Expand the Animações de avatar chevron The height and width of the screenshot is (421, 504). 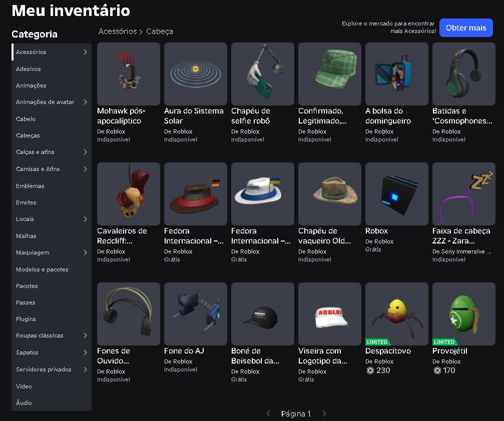click(85, 102)
